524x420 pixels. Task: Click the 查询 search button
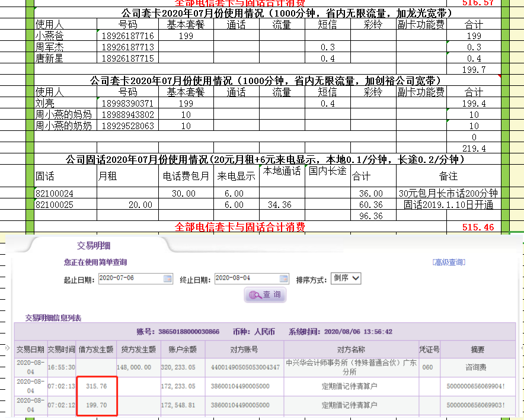pos(265,294)
